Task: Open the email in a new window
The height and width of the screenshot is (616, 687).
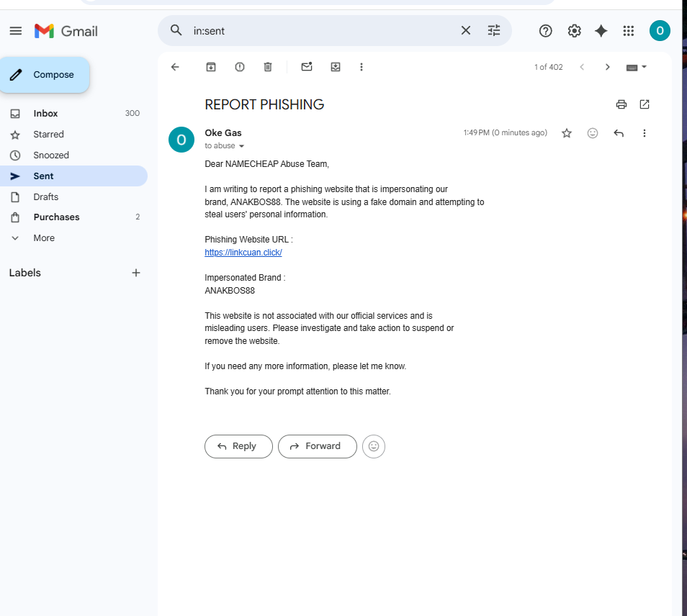Action: [645, 104]
